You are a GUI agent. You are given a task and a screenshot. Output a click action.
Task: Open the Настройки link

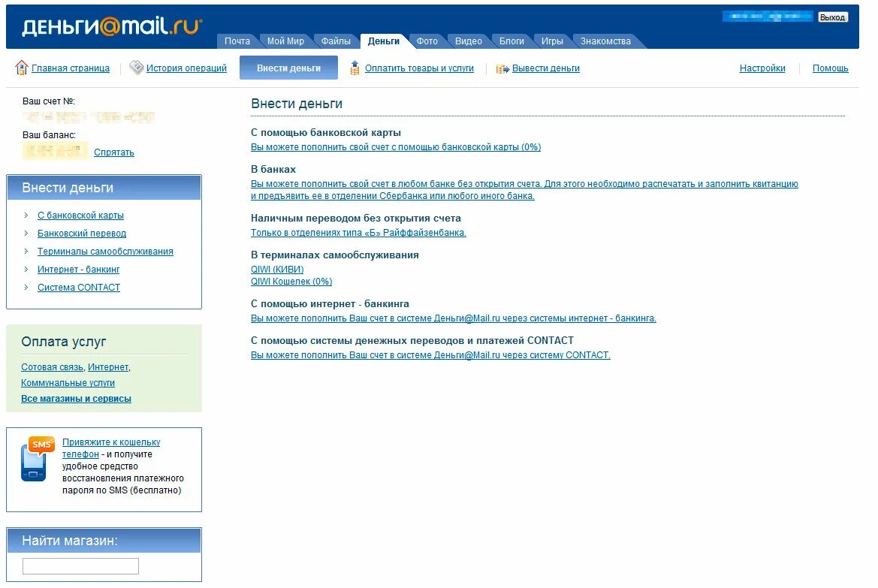pyautogui.click(x=762, y=68)
